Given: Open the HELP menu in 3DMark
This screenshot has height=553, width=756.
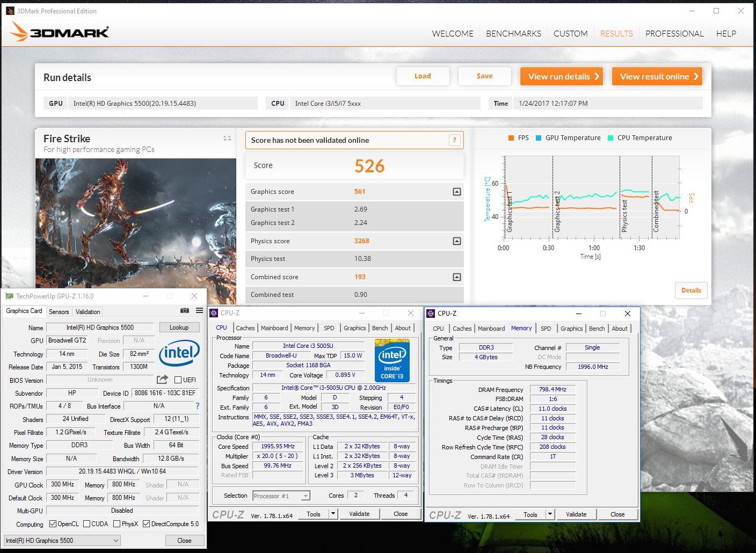Looking at the screenshot, I should 726,33.
